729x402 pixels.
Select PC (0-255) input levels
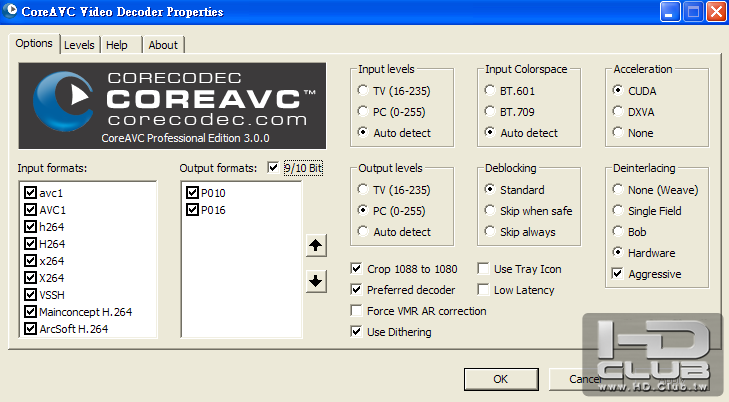click(363, 112)
